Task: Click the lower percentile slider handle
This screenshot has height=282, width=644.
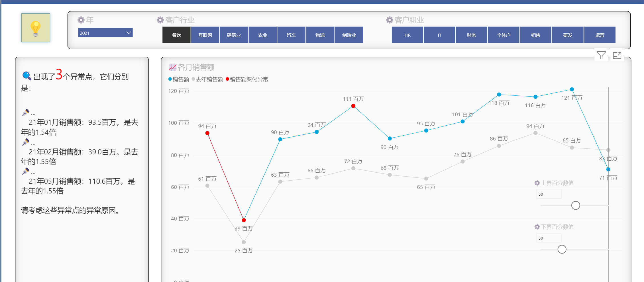Action: tap(562, 249)
